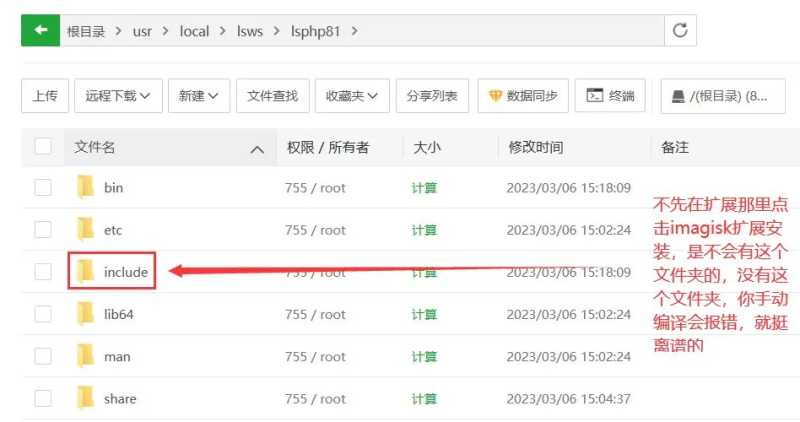Screen dimensions: 800x422
Task: Expand chevron after usr in breadcrumb
Action: point(165,31)
